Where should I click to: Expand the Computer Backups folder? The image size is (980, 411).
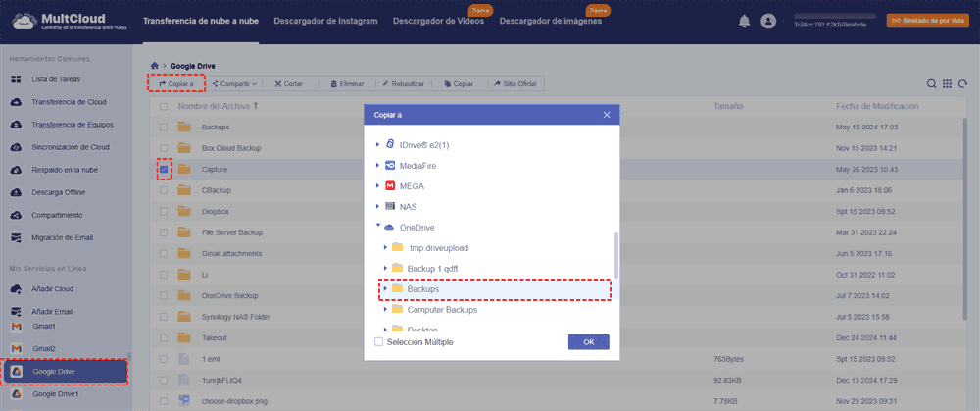coord(385,310)
